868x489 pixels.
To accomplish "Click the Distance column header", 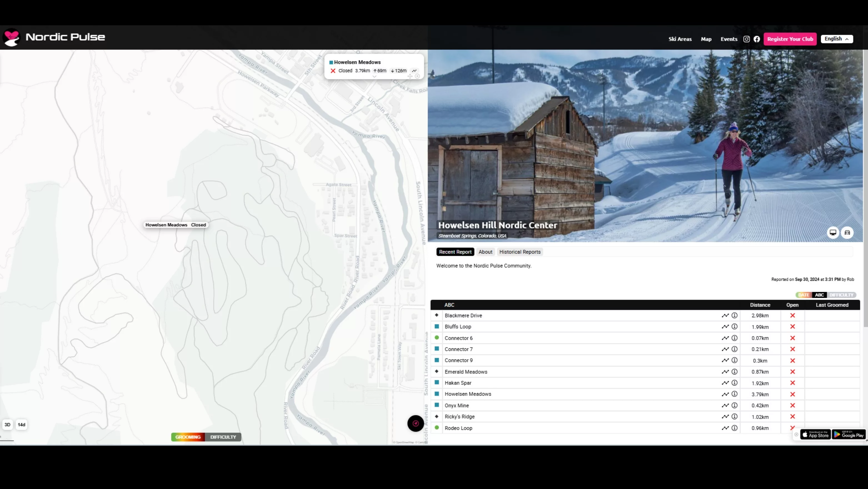I will pos(760,305).
